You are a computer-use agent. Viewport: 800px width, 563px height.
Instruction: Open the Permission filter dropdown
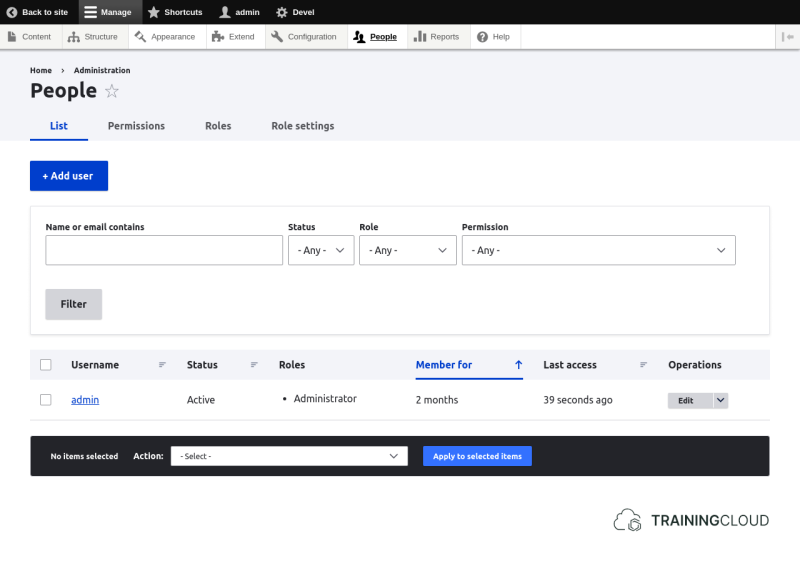598,250
